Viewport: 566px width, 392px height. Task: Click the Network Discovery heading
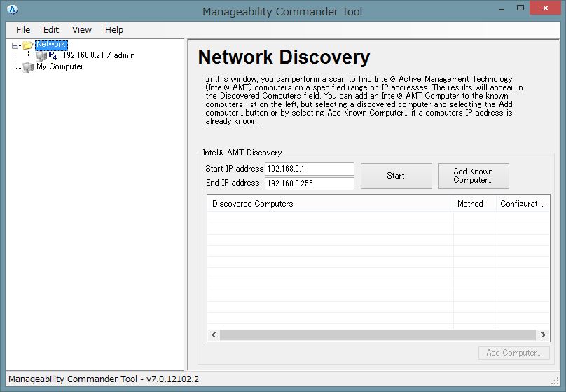(x=284, y=57)
